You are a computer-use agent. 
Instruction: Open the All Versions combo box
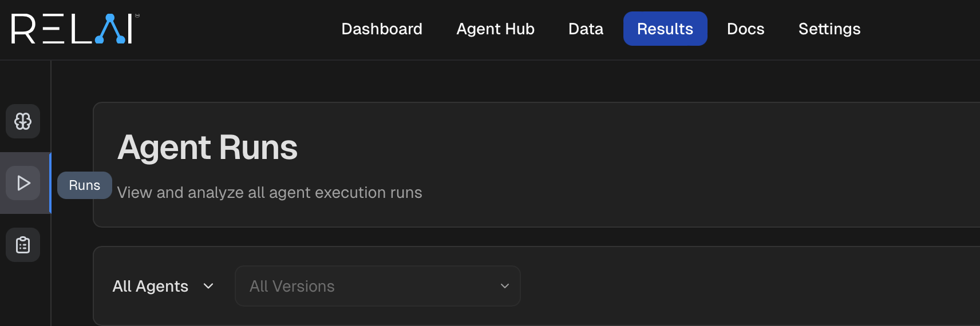click(378, 286)
